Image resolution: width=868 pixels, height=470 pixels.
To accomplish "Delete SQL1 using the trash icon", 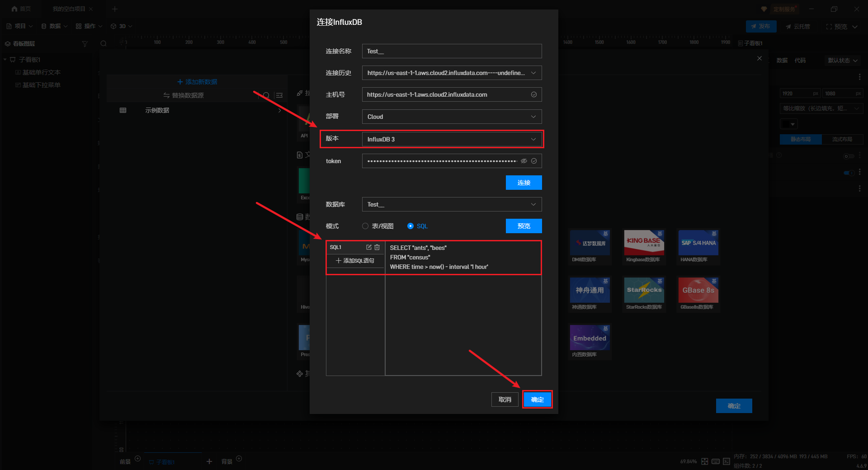I will pos(377,247).
